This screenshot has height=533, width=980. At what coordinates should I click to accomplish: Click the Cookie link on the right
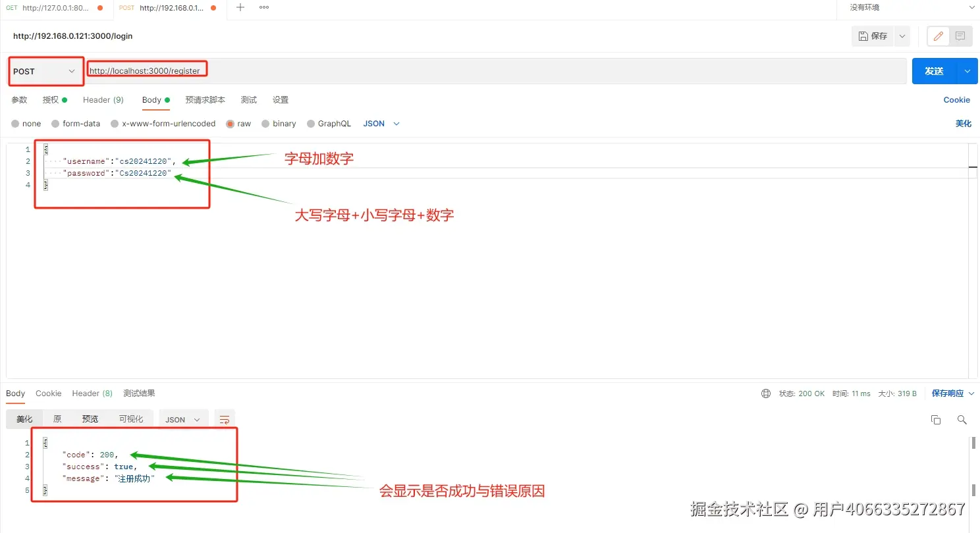pyautogui.click(x=956, y=100)
